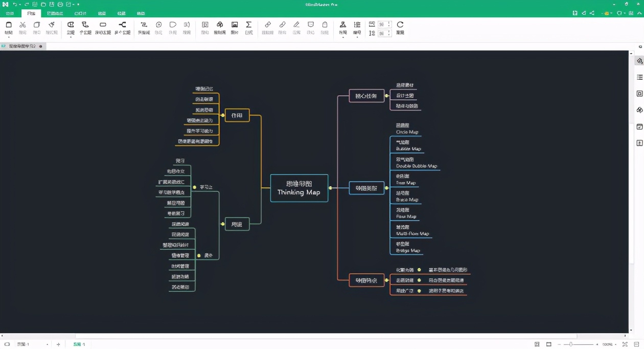The width and height of the screenshot is (644, 349).
Task: Open the File menu tab
Action: click(x=10, y=13)
